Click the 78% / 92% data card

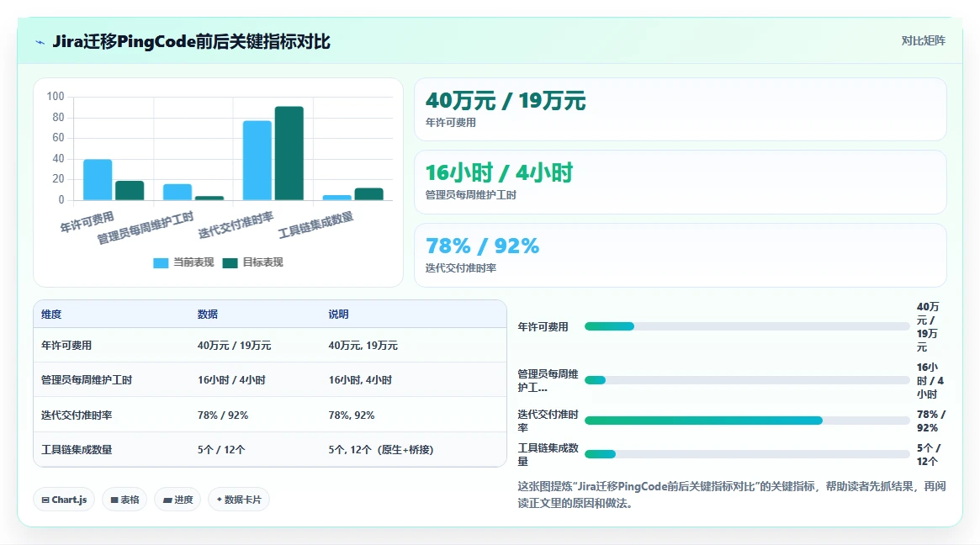click(x=680, y=255)
